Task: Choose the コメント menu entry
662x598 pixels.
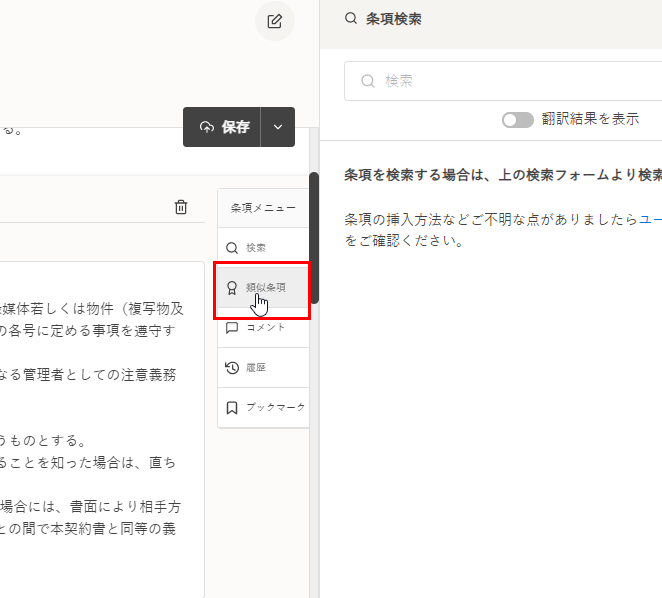Action: [x=266, y=328]
